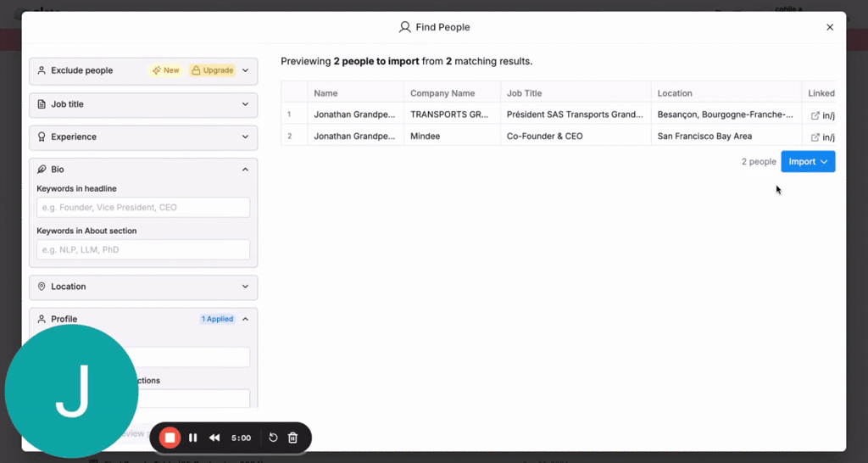Screen dimensions: 868x463
Task: Click the rewind recording icon
Action: point(214,438)
